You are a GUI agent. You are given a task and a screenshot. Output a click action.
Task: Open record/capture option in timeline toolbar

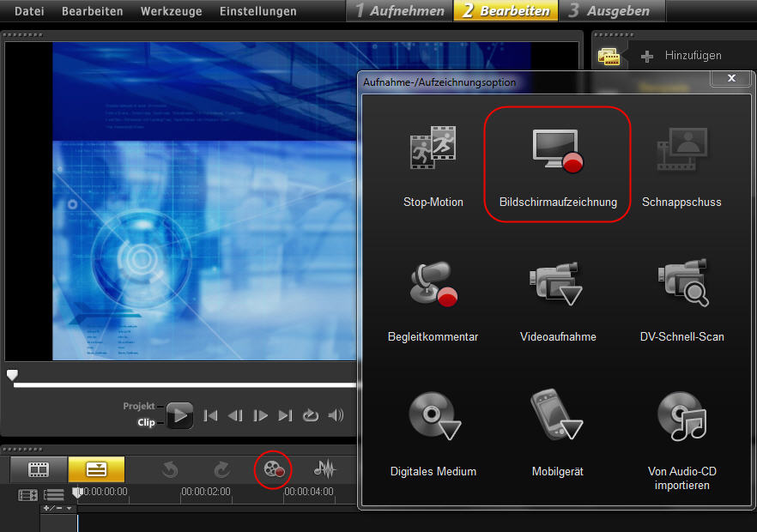point(274,469)
